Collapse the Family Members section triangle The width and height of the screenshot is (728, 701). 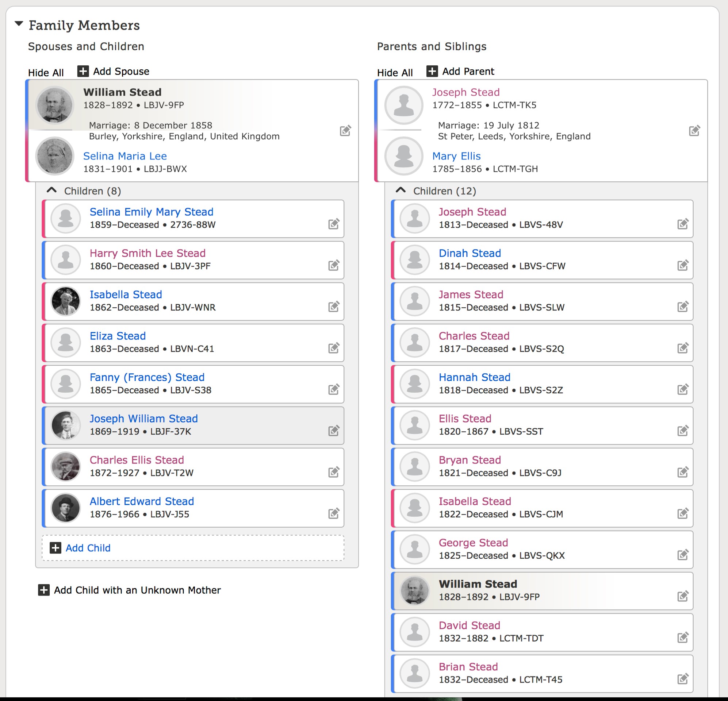(x=19, y=24)
